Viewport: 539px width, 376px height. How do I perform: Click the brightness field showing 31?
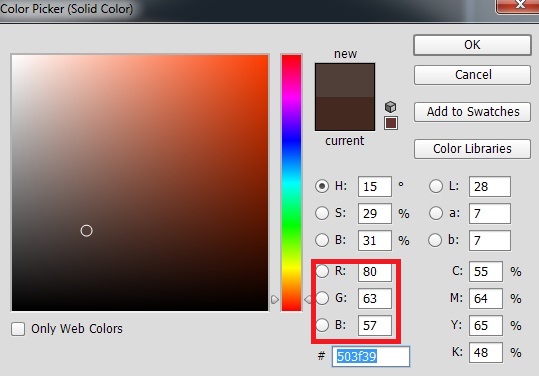[x=375, y=240]
